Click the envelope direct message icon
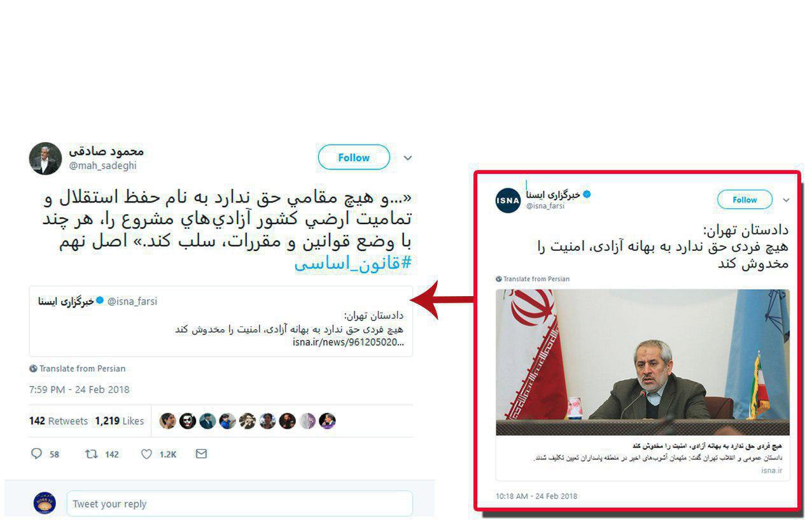Screen dimensions: 812x528 click(x=201, y=454)
